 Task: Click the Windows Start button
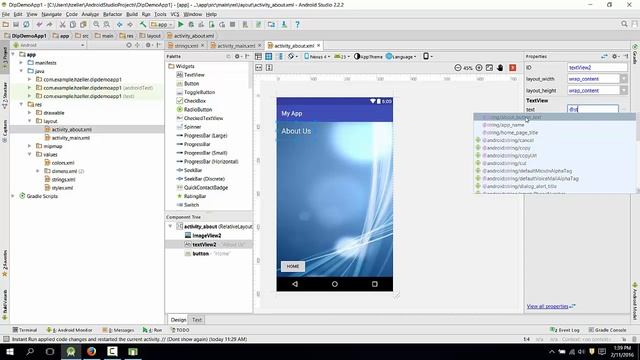click(10, 351)
